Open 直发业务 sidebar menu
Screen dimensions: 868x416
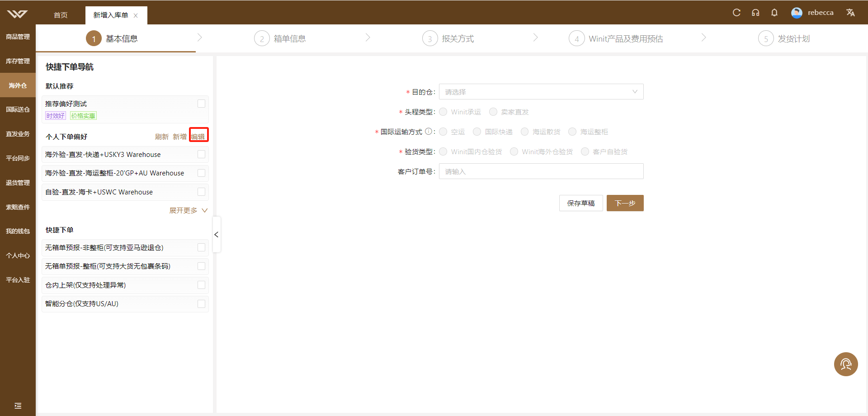tap(18, 134)
